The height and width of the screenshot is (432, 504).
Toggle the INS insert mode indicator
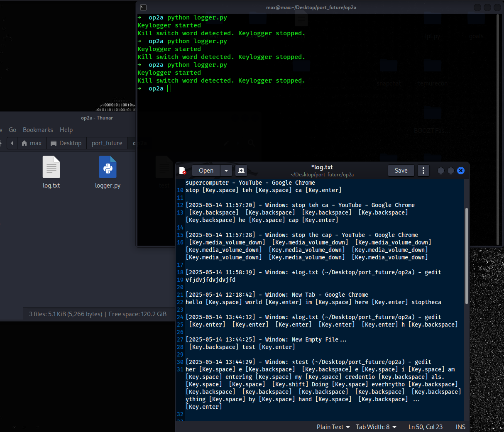click(460, 427)
